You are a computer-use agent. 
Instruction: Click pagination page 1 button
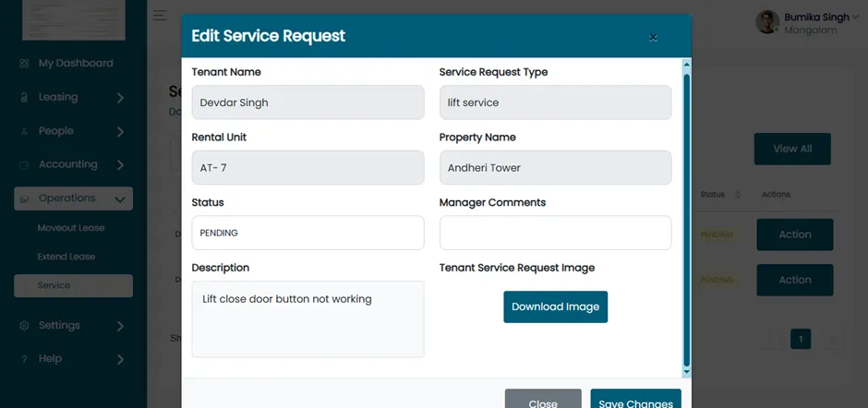801,339
